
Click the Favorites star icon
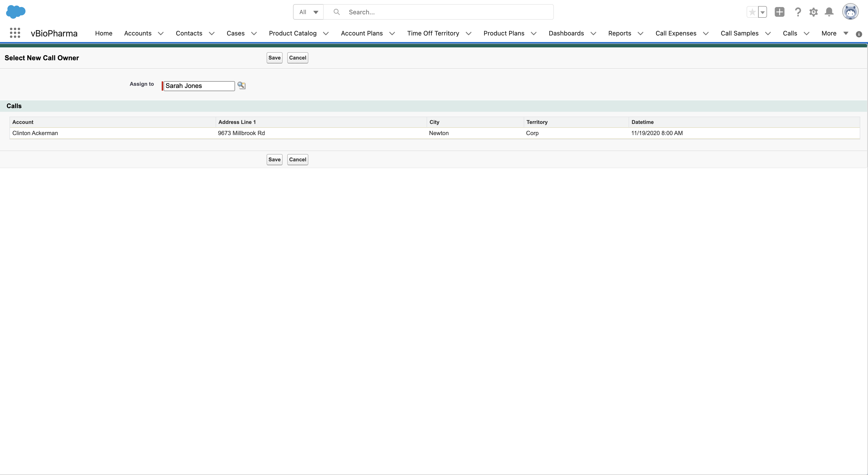click(x=752, y=12)
